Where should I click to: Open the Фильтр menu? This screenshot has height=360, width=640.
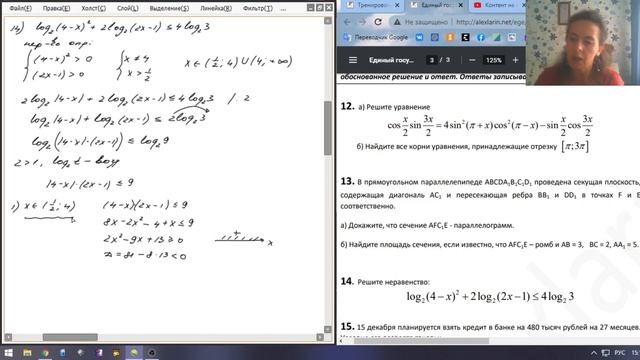click(258, 8)
